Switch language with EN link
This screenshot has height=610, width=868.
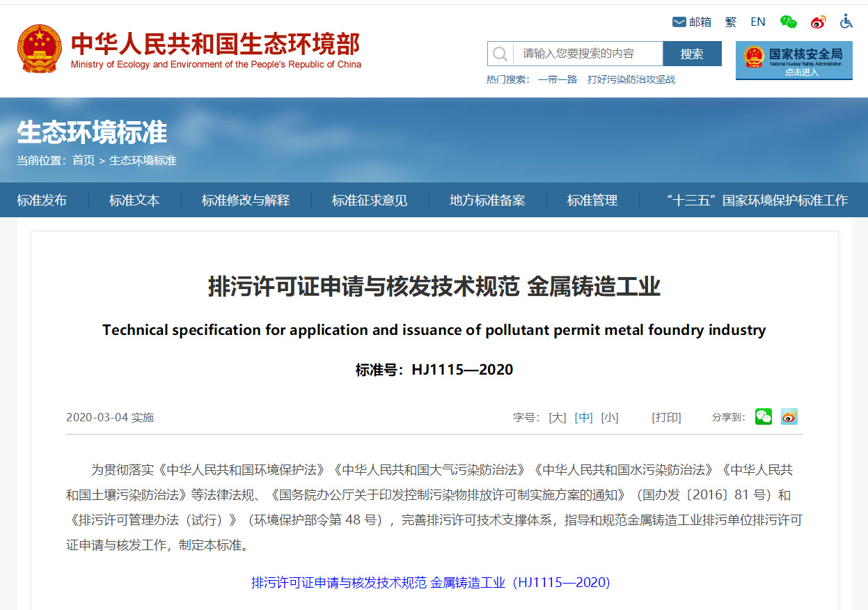pos(758,22)
